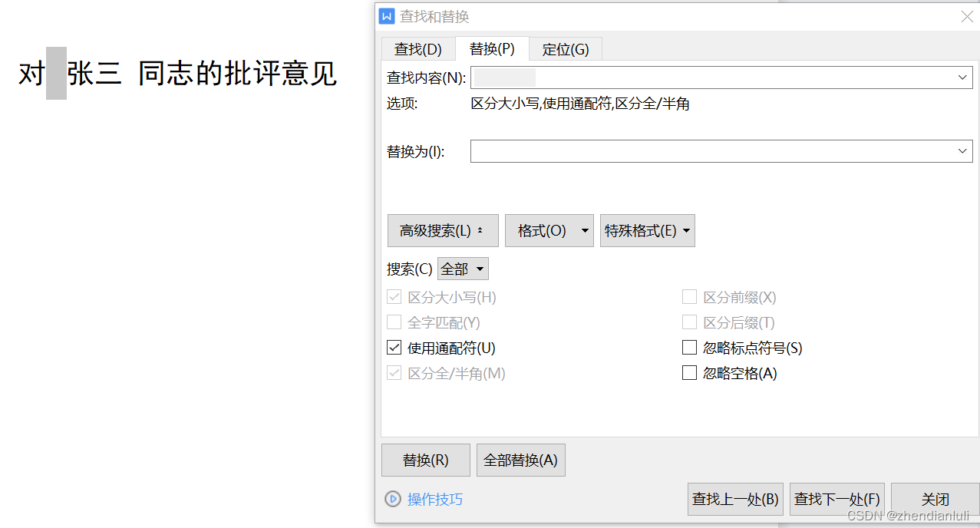Enable 忽略标点符号(S) checkbox
The height and width of the screenshot is (528, 980).
click(x=689, y=348)
